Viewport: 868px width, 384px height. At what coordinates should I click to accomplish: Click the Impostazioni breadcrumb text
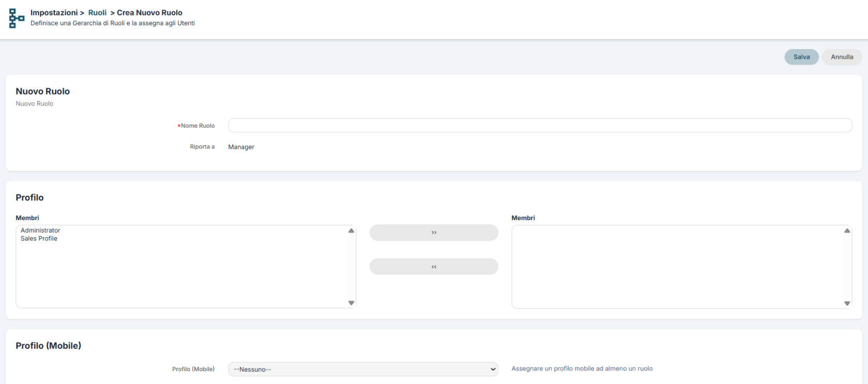[x=54, y=12]
